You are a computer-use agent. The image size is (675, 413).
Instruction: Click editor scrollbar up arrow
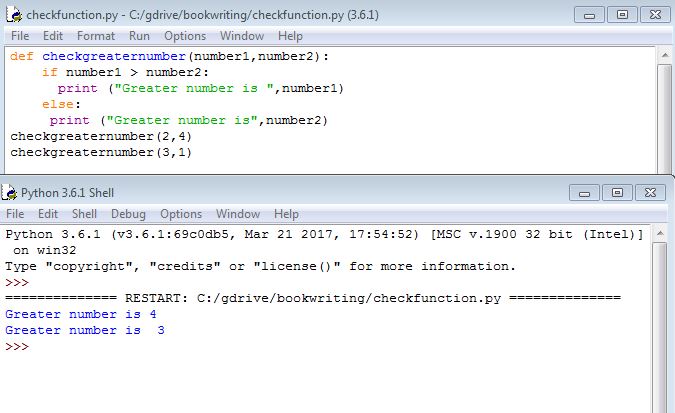click(x=665, y=55)
